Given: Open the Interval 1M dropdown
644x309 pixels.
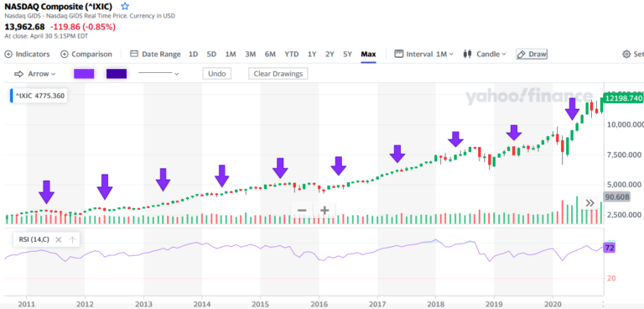Looking at the screenshot, I should (x=423, y=54).
